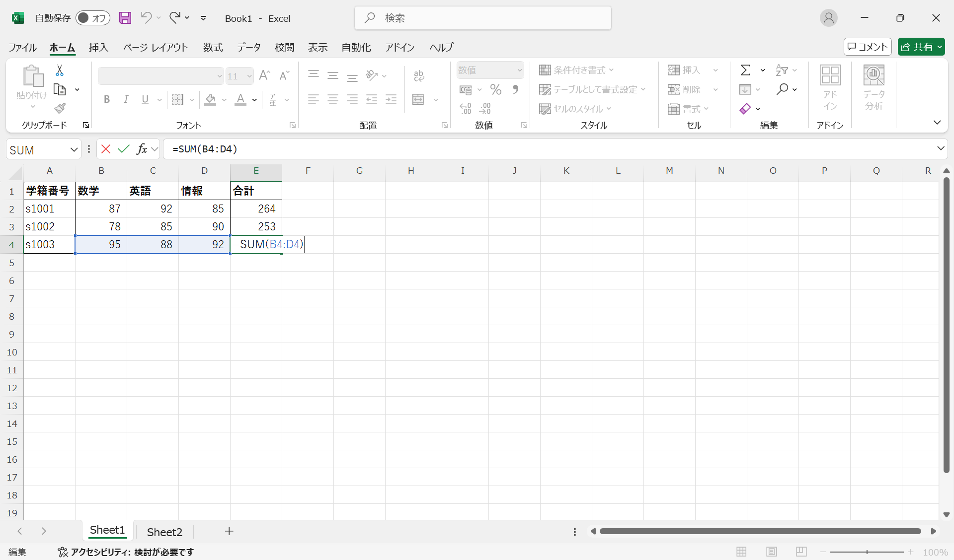Click the Add-ins icon in ribbon

tap(830, 88)
